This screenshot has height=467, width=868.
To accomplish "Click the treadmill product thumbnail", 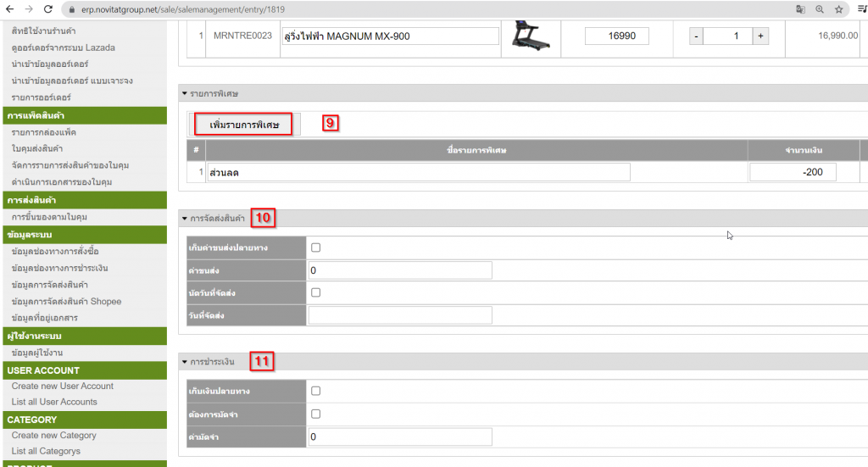I will point(531,36).
